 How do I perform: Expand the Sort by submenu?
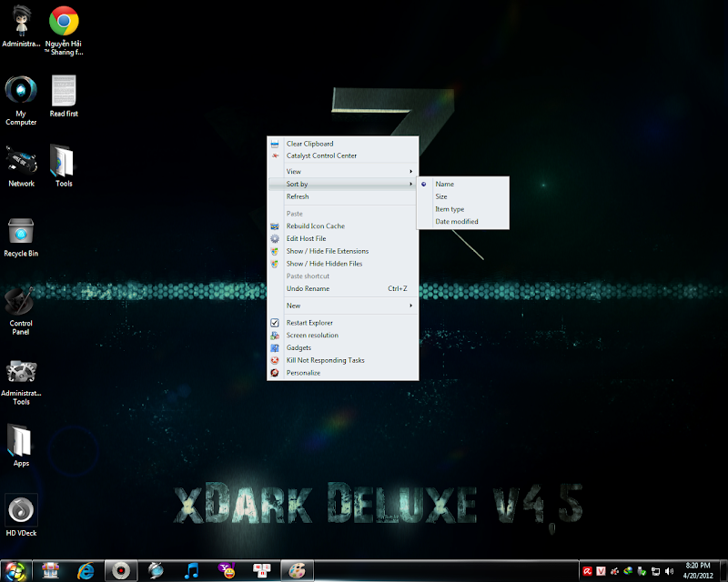pos(342,185)
